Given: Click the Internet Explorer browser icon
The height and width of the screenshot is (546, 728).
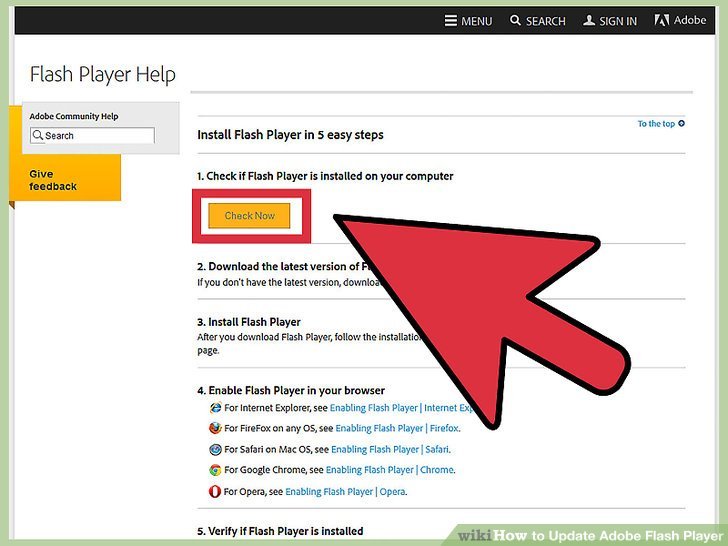Looking at the screenshot, I should [x=215, y=408].
